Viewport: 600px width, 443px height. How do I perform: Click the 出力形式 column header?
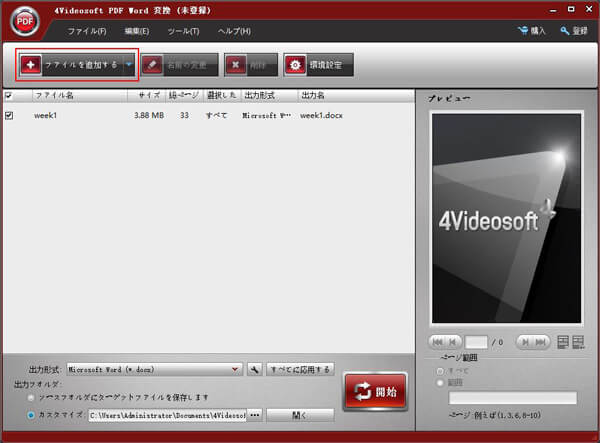[x=269, y=95]
